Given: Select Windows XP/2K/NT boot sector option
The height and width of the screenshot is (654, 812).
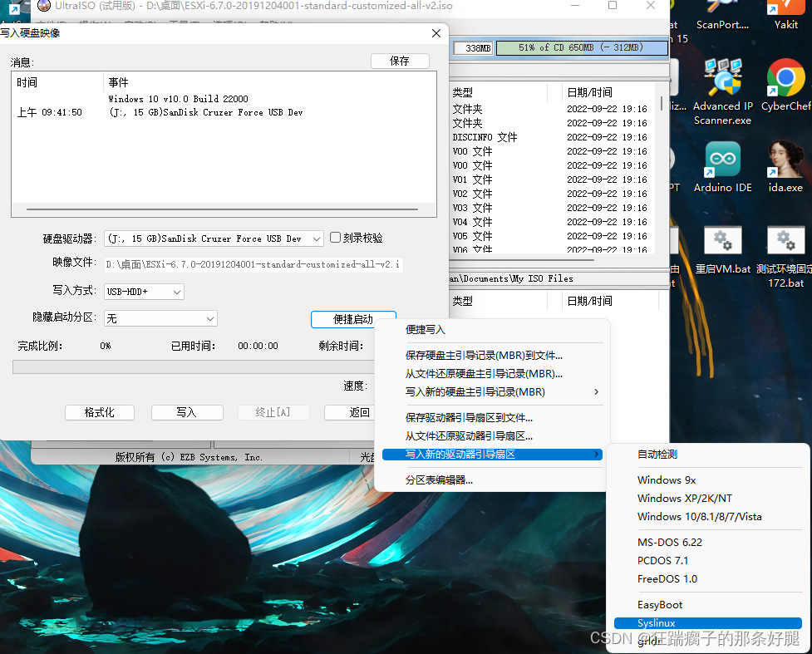Looking at the screenshot, I should click(x=685, y=498).
